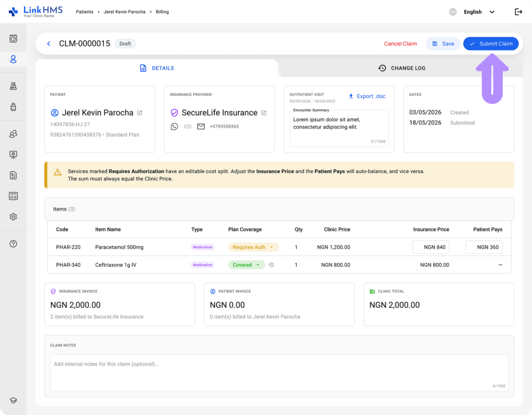Open the appointments clock icon in sidebar
The height and width of the screenshot is (415, 532).
click(x=13, y=38)
